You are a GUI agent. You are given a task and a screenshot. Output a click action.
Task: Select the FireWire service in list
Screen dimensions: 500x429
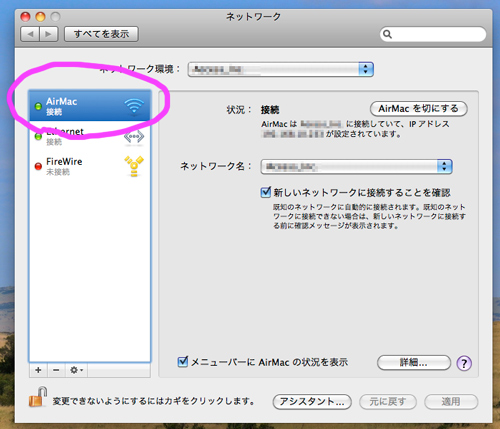coord(90,166)
